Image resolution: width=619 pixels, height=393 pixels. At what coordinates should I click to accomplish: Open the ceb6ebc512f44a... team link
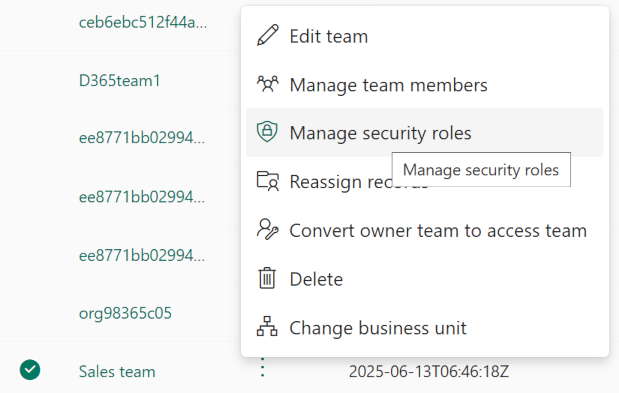click(x=143, y=22)
